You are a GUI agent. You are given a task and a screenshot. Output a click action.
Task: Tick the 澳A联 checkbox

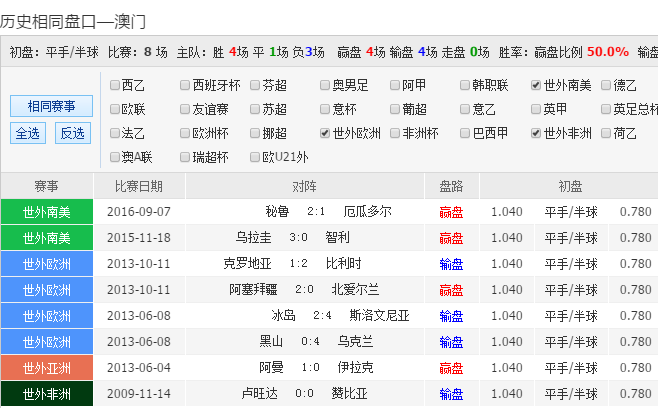click(x=115, y=157)
